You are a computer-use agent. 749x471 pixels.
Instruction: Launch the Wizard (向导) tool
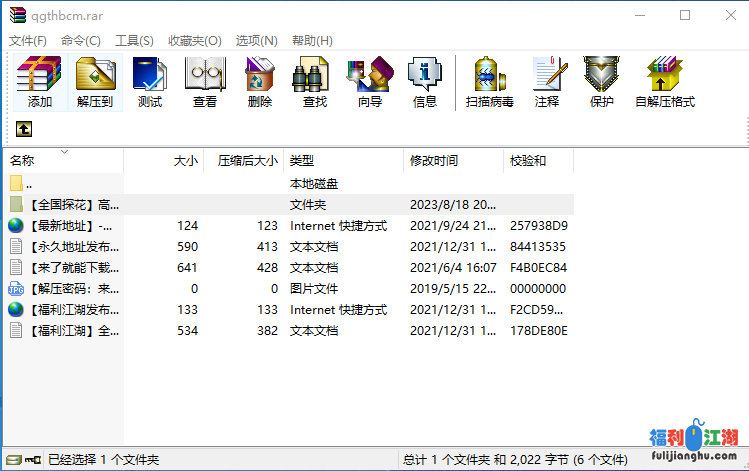tap(370, 82)
